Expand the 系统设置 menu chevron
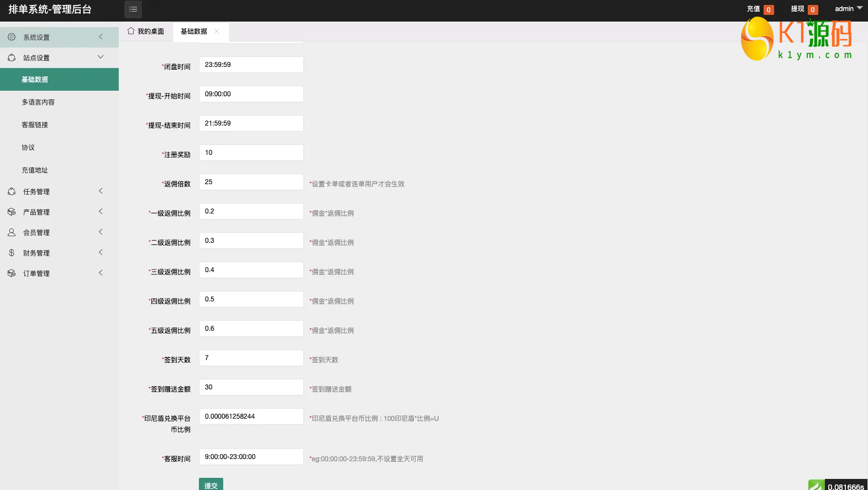This screenshot has width=868, height=490. point(101,37)
